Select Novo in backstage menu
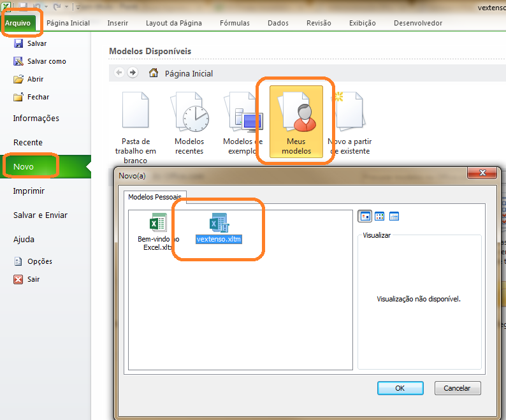Screen dimensions: 506x420 pyautogui.click(x=45, y=166)
